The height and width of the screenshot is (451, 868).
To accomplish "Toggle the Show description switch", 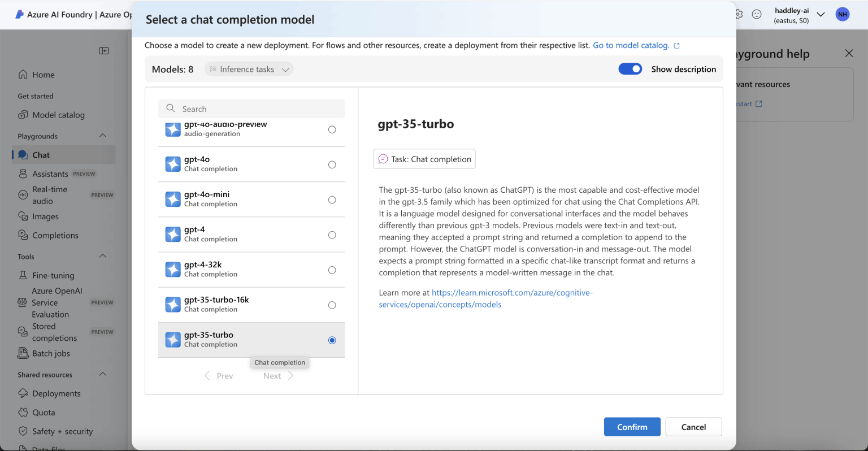I will click(630, 69).
